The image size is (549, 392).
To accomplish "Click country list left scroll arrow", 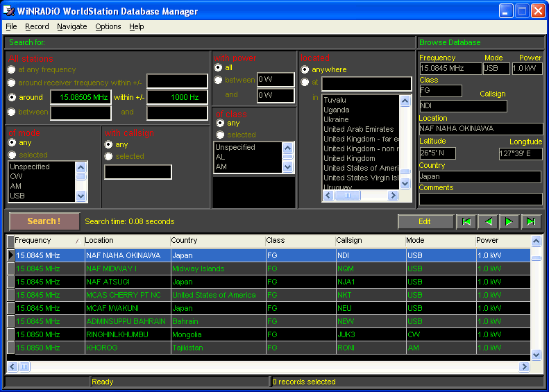I will click(328, 195).
